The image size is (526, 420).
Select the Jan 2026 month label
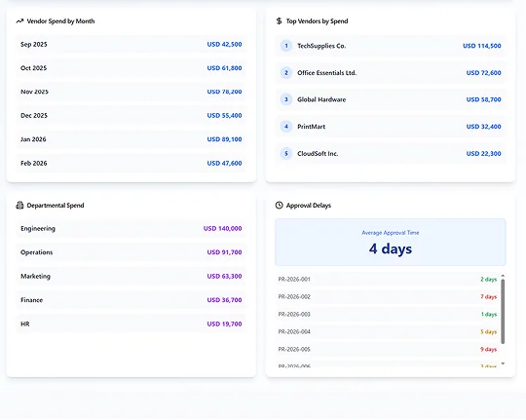33,139
